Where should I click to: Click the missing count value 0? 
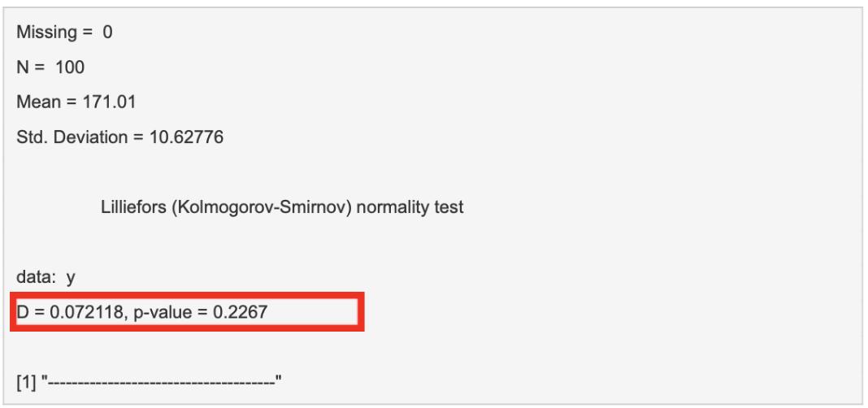point(107,33)
